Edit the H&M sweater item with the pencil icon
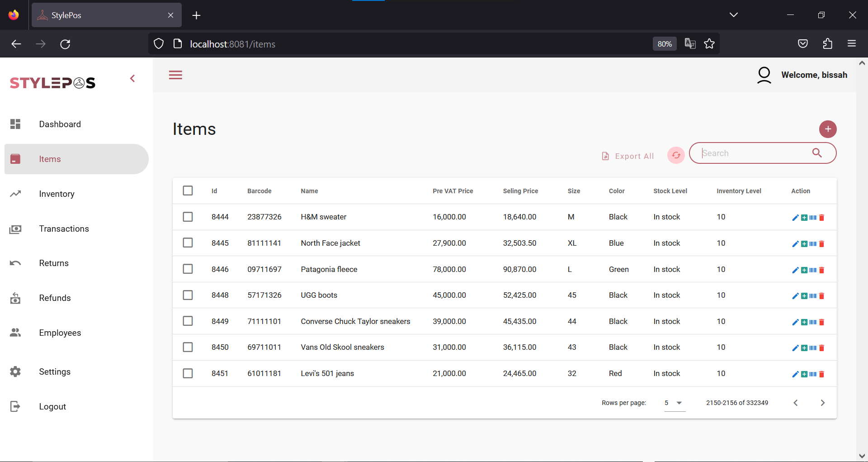This screenshot has height=462, width=868. click(795, 218)
